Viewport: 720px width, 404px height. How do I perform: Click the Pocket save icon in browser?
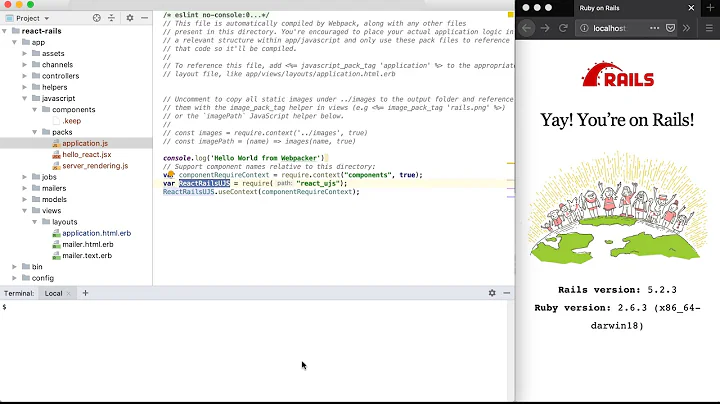(670, 28)
